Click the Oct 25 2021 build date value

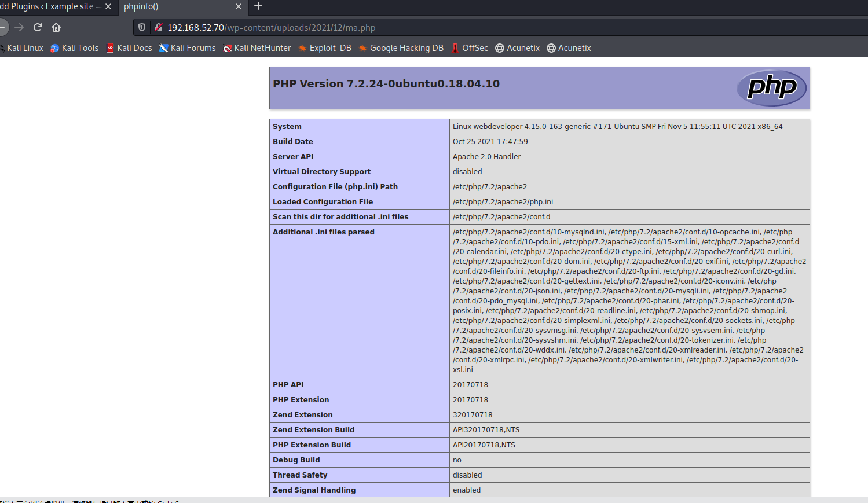[490, 142]
